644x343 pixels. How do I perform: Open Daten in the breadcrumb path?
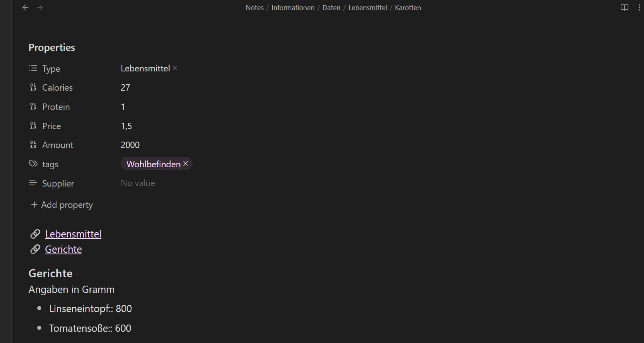tap(331, 8)
